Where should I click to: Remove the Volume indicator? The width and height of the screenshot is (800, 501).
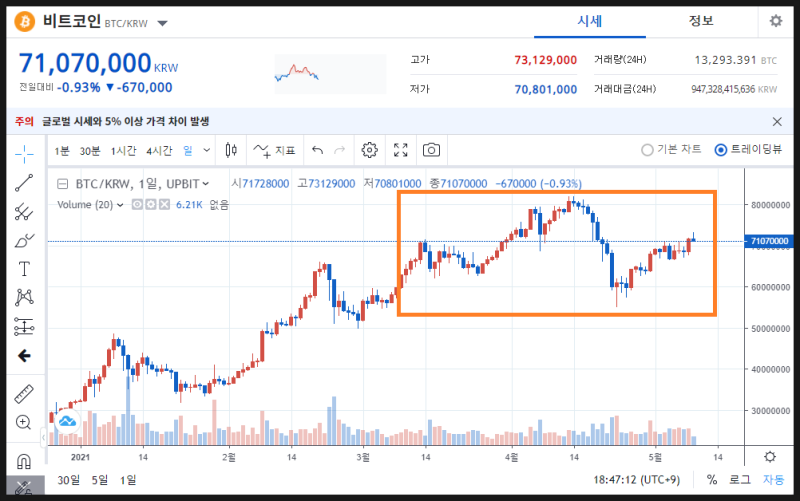point(164,205)
